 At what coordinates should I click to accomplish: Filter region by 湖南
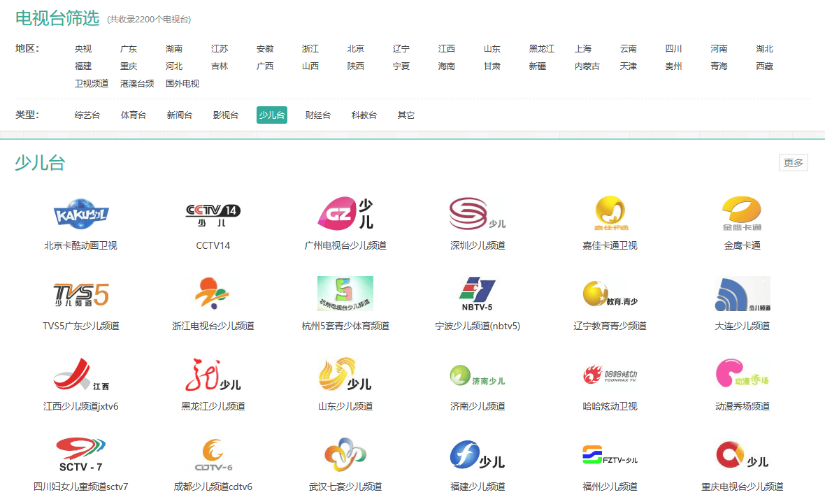tap(174, 49)
